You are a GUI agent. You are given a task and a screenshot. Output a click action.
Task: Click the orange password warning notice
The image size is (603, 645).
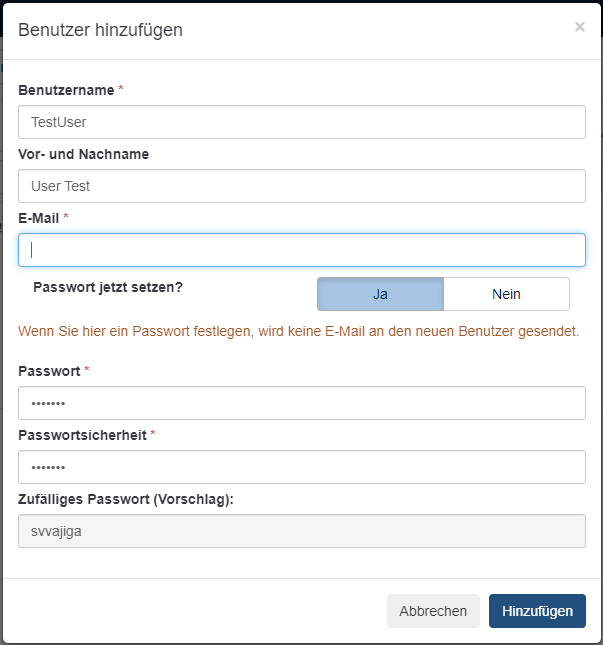point(298,330)
